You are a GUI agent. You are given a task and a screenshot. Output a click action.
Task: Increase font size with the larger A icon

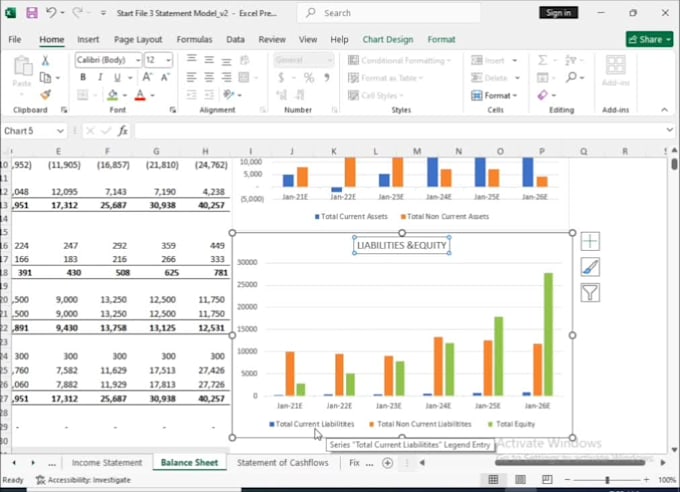point(147,77)
